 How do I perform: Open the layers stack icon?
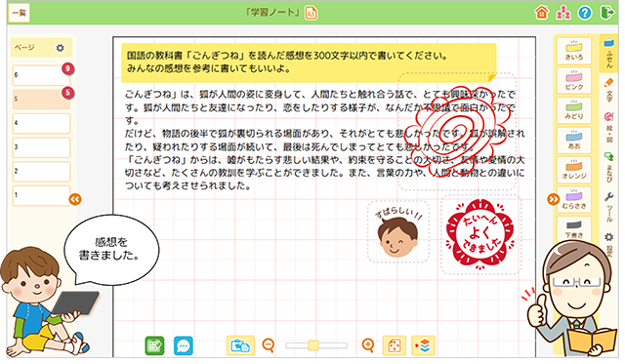(x=423, y=345)
